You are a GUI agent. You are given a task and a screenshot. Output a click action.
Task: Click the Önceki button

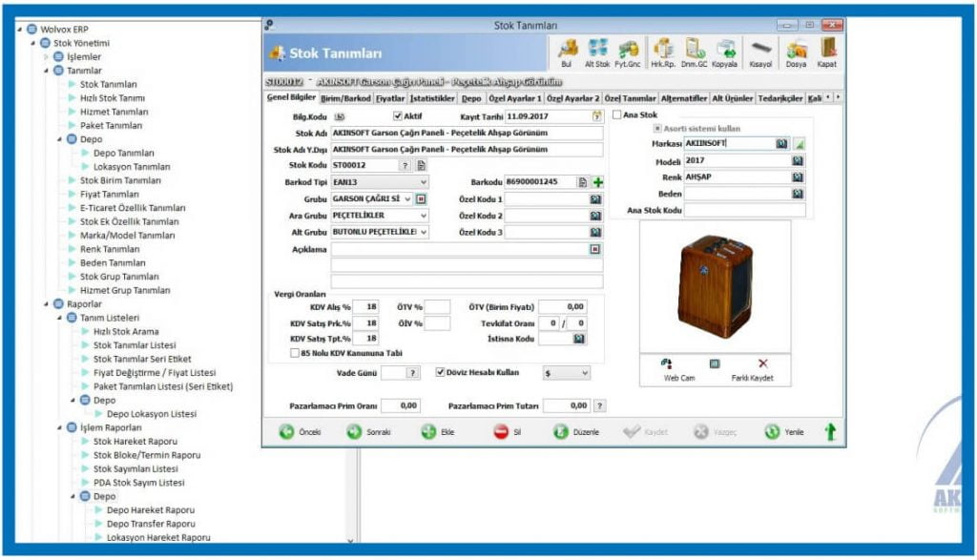301,431
